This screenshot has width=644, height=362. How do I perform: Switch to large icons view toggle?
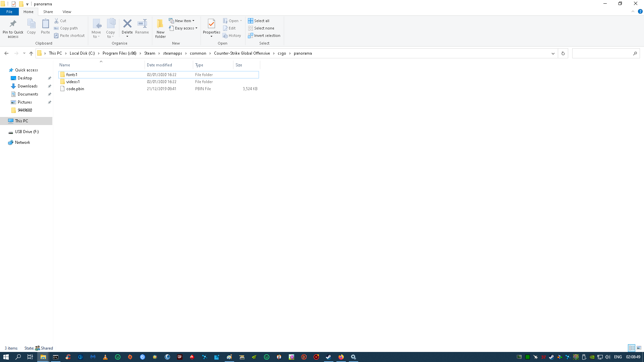click(x=639, y=348)
